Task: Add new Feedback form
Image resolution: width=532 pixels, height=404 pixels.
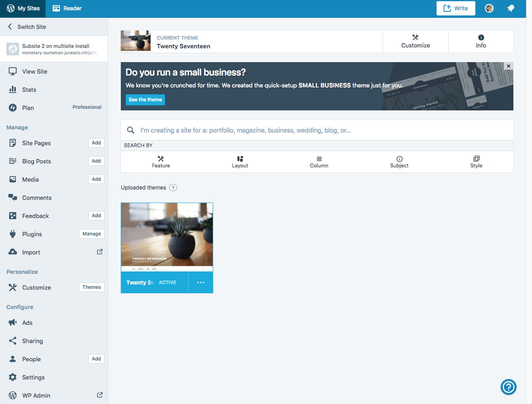Action: pyautogui.click(x=96, y=216)
